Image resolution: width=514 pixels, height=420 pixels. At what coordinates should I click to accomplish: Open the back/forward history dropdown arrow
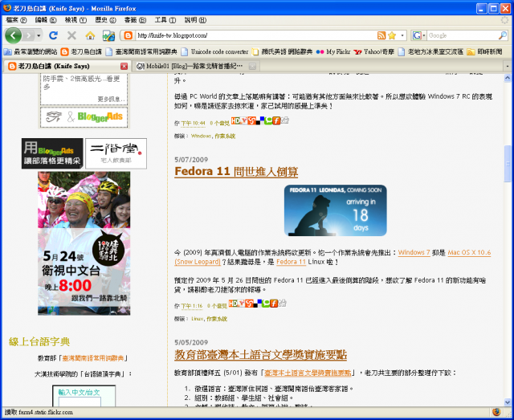click(x=39, y=35)
